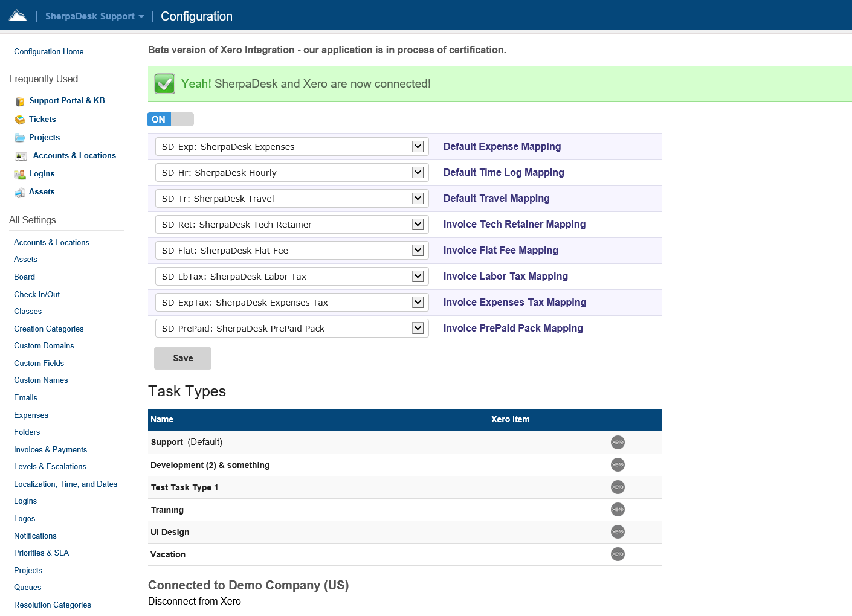Screen dimensions: 852x616
Task: Click the Xero icon for Support task type
Action: pos(618,442)
